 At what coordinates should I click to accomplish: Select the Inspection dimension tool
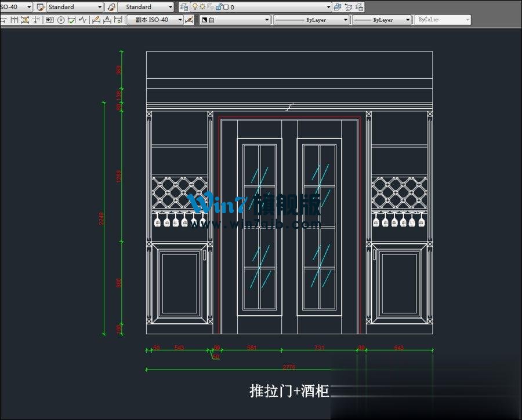[x=71, y=20]
